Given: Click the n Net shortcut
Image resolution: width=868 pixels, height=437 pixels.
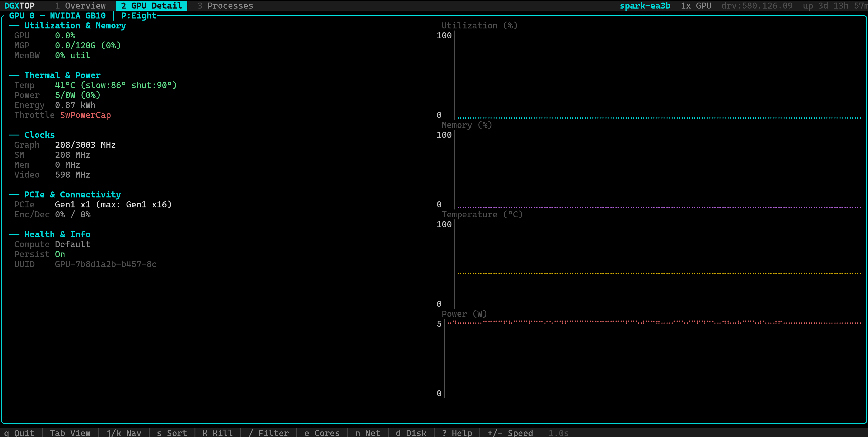Looking at the screenshot, I should (368, 433).
